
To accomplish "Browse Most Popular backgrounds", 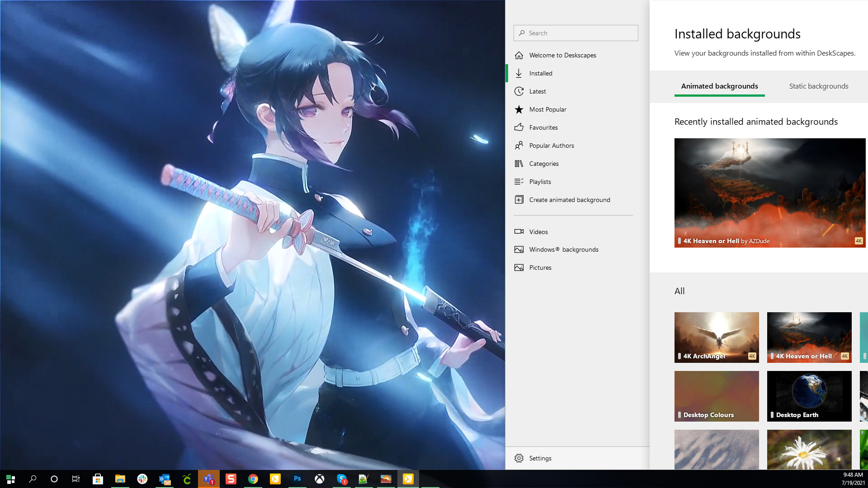I will (x=548, y=109).
